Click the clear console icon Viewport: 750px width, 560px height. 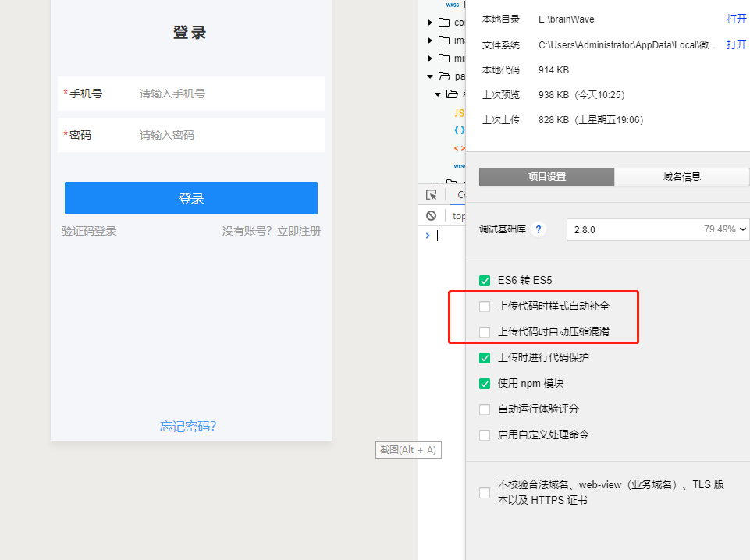tap(431, 216)
